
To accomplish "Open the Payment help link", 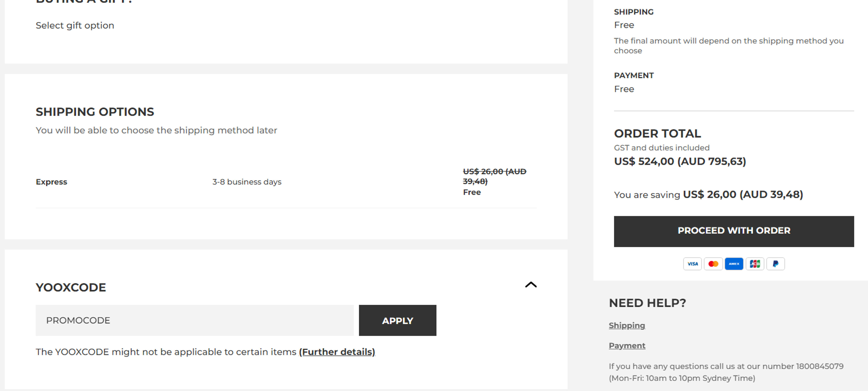I will coord(627,346).
